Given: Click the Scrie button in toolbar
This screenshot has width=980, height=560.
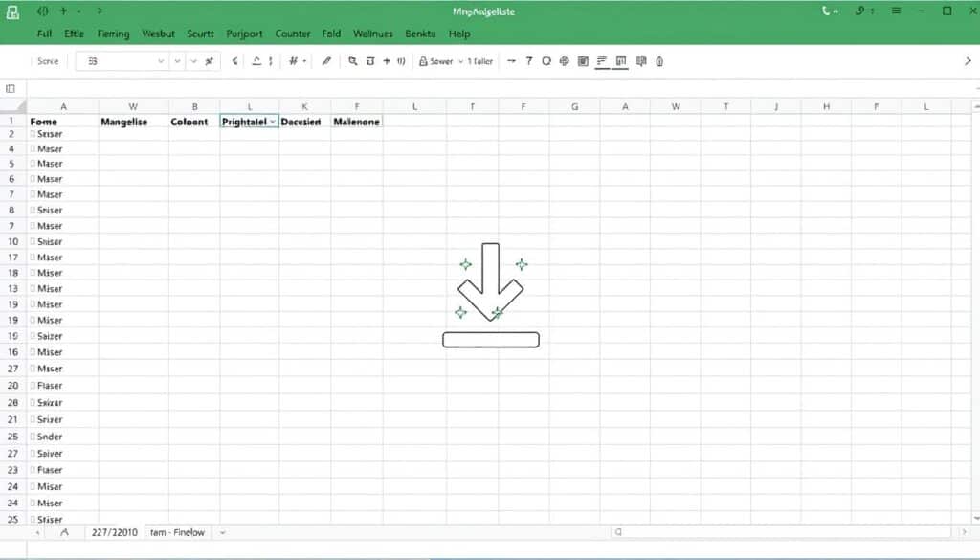Looking at the screenshot, I should point(48,61).
